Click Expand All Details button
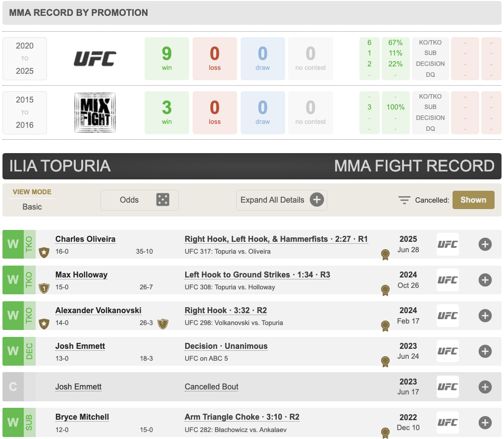 coord(282,200)
